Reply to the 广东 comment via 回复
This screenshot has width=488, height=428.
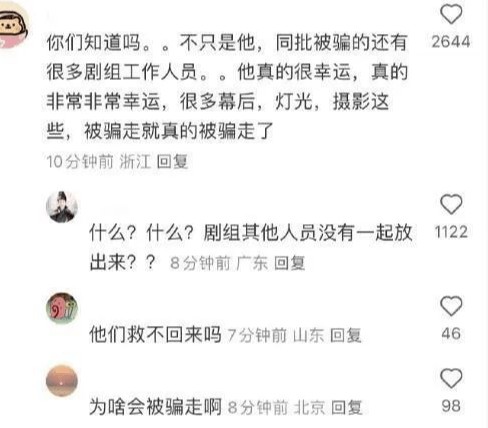(x=289, y=263)
